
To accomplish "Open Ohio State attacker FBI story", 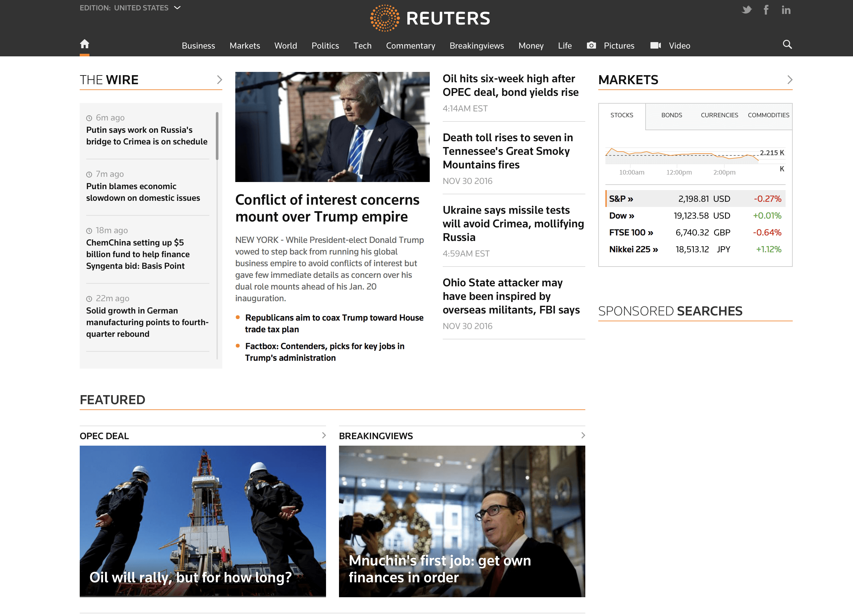I will [511, 296].
